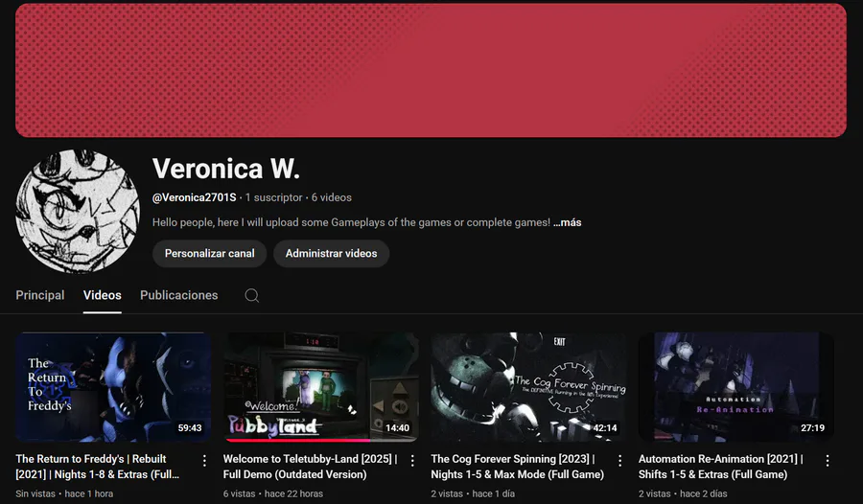The height and width of the screenshot is (504, 863).
Task: Click the 42:14 duration badge
Action: [x=605, y=428]
